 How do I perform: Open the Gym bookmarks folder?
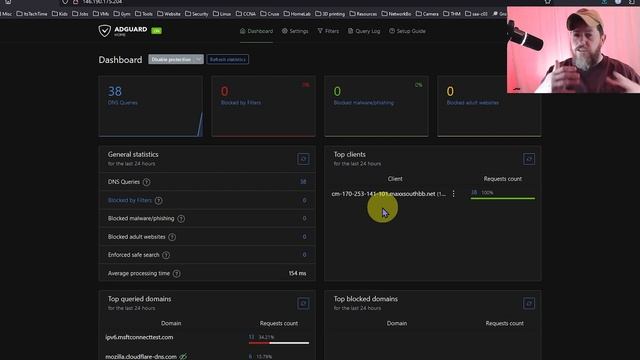(x=122, y=14)
